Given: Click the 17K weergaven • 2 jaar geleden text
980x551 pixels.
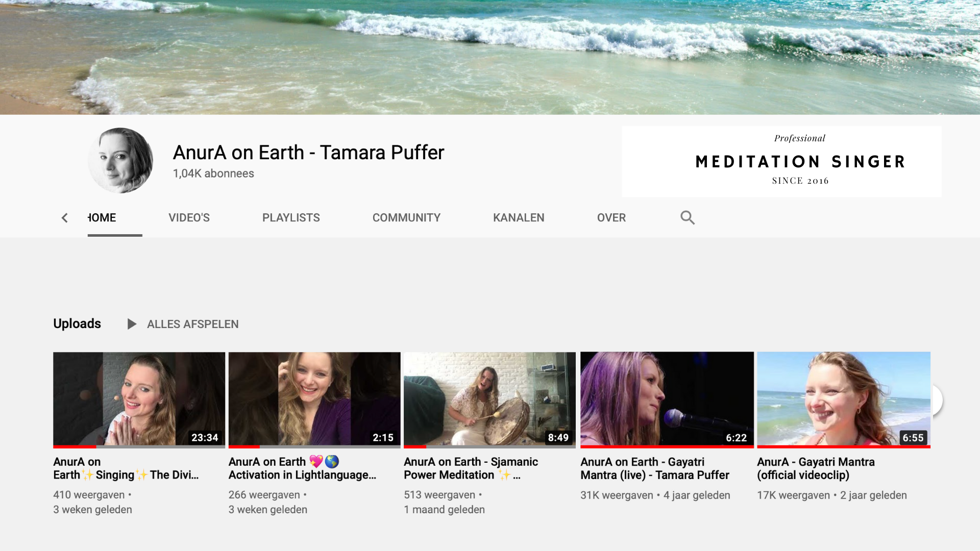Looking at the screenshot, I should point(831,495).
